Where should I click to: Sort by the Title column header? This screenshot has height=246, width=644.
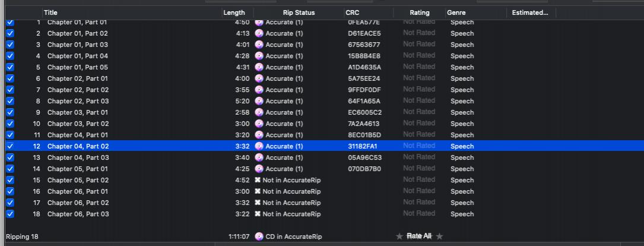[50, 12]
